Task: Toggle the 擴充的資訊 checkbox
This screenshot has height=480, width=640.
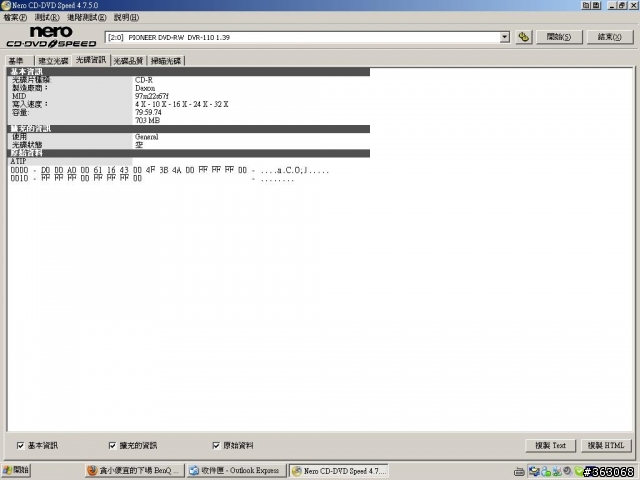Action: coord(112,445)
